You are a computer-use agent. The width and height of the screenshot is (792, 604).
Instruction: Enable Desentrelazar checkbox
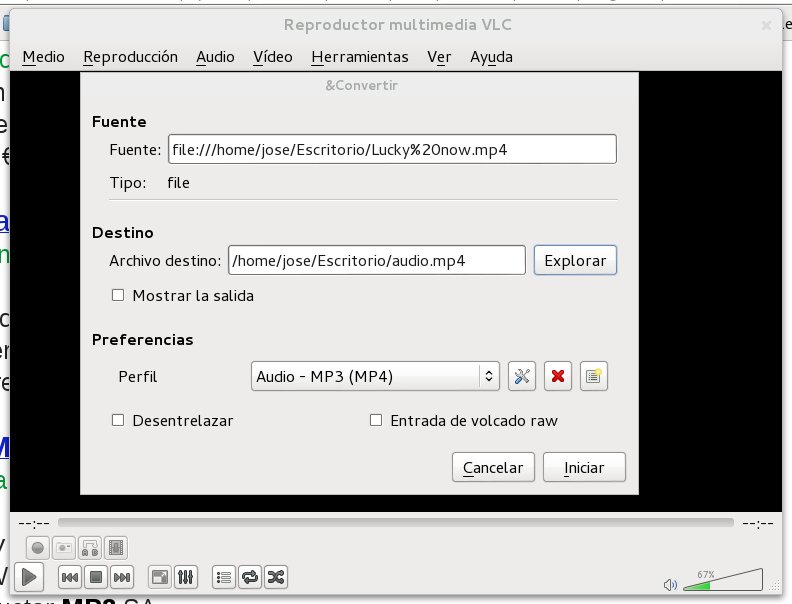118,420
